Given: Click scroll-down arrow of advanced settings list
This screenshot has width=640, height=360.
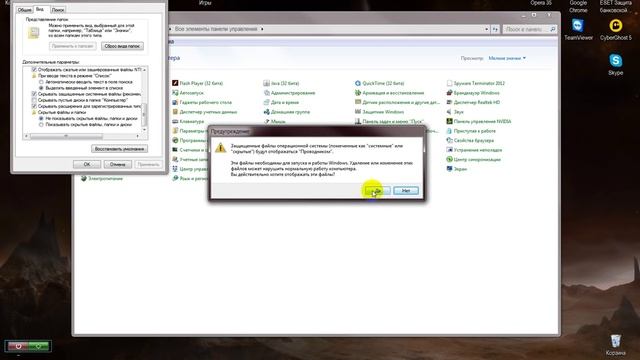Looking at the screenshot, I should point(144,130).
